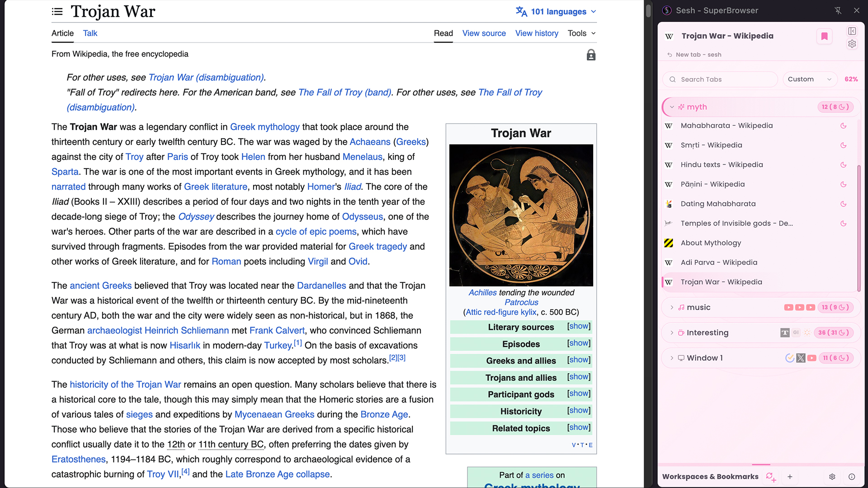868x488 pixels.
Task: Open the Late Bronze Age collapse link
Action: tap(277, 474)
